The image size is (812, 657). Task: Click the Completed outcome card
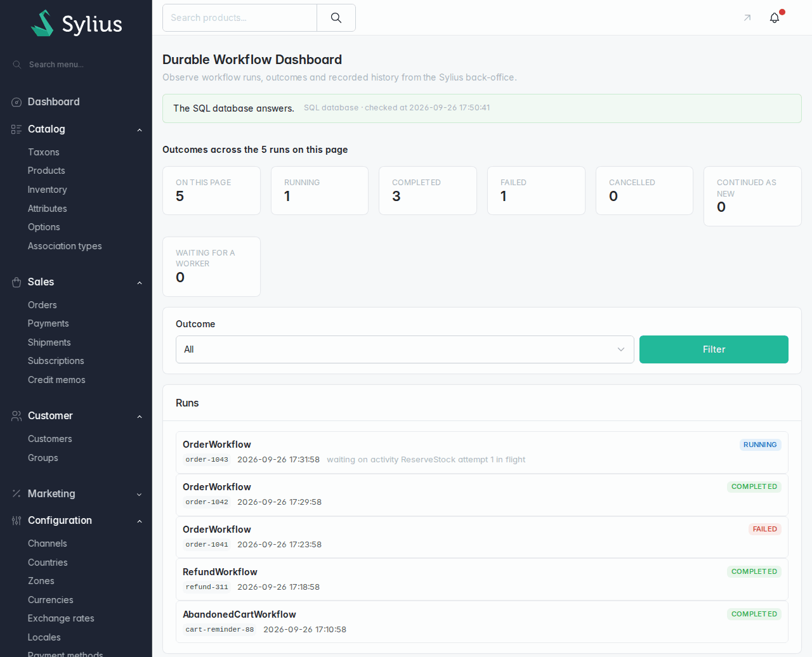click(428, 190)
